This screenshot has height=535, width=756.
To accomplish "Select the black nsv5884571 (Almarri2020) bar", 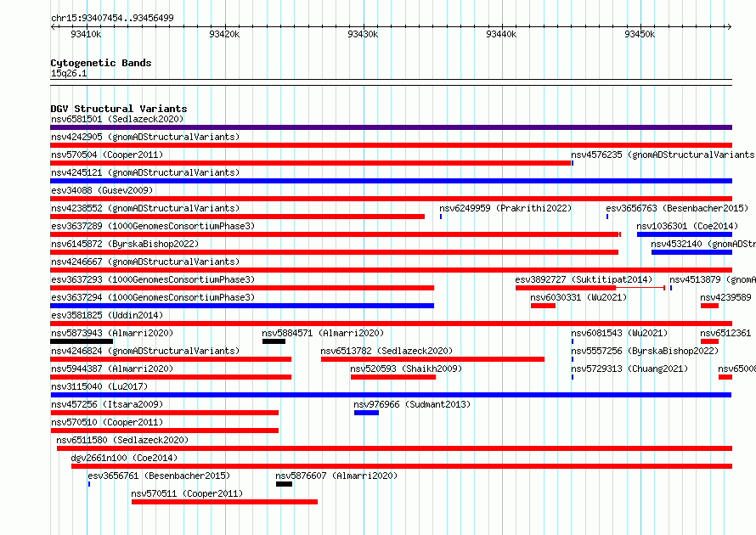I will [274, 341].
